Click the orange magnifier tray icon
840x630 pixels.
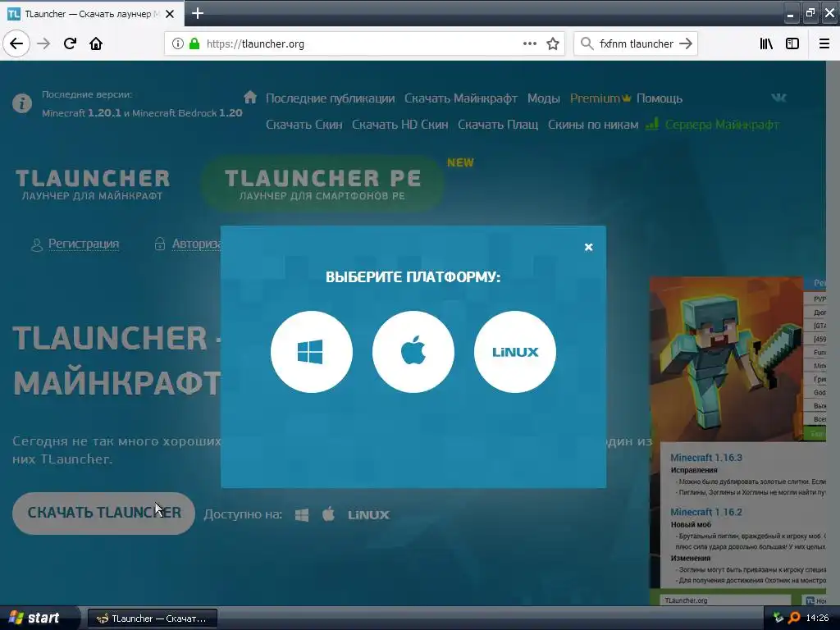coord(794,618)
